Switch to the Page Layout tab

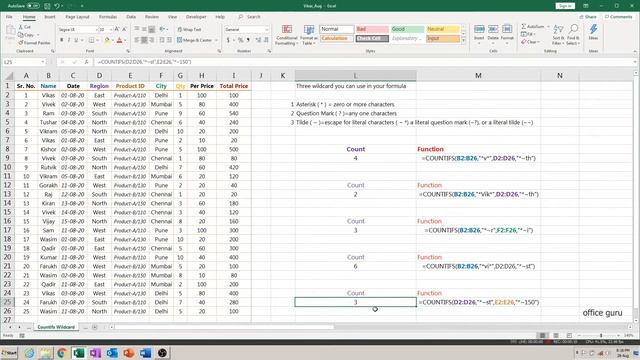coord(77,17)
